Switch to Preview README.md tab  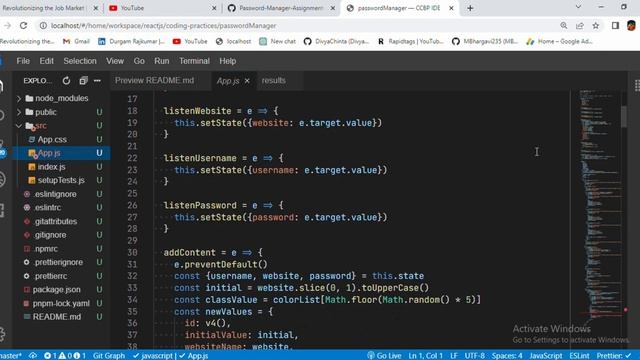(155, 81)
